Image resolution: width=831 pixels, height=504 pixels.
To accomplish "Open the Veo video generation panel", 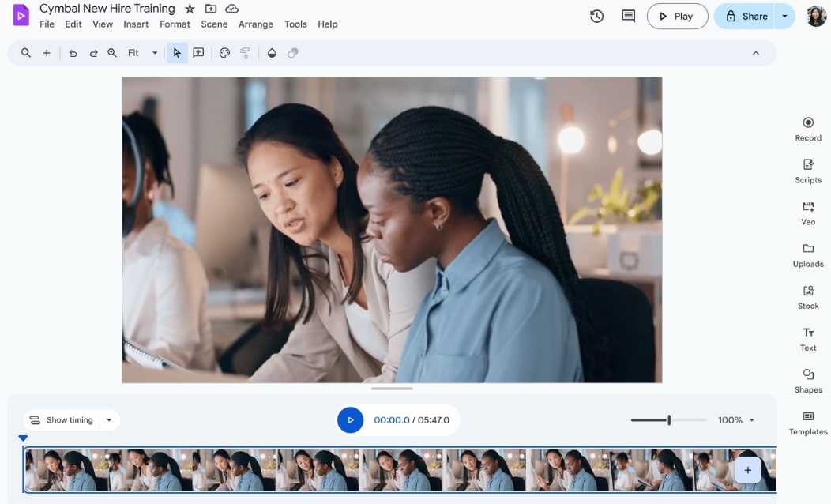I will (807, 212).
